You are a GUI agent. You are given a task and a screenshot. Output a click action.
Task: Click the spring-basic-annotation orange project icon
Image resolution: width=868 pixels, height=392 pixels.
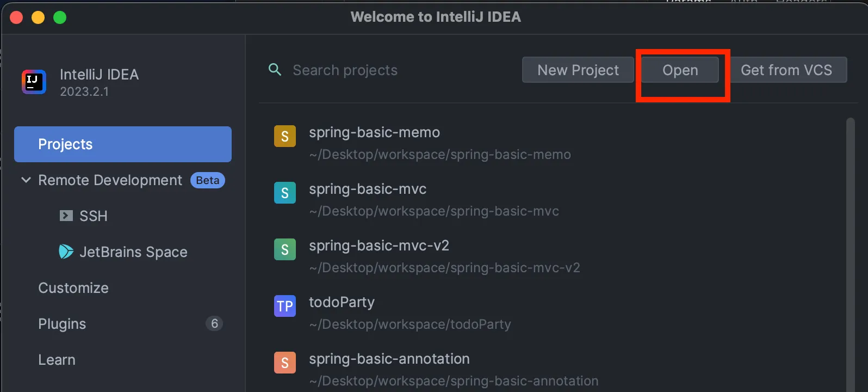(x=284, y=363)
